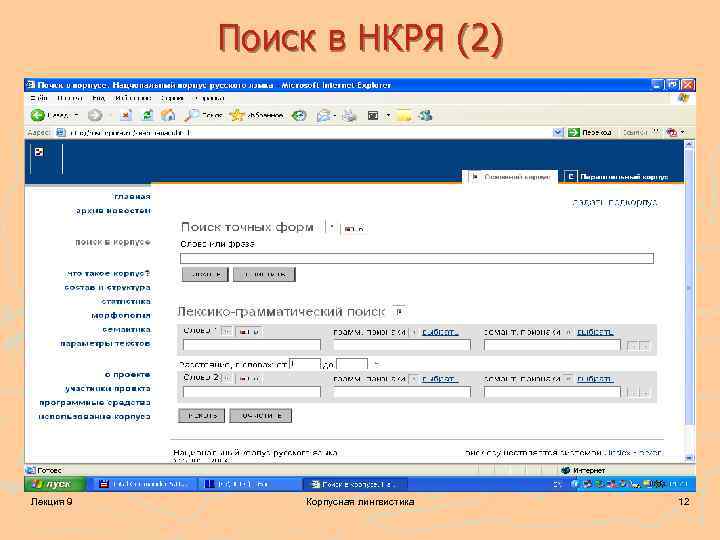Click the page vertical scrollbar

pos(689,301)
